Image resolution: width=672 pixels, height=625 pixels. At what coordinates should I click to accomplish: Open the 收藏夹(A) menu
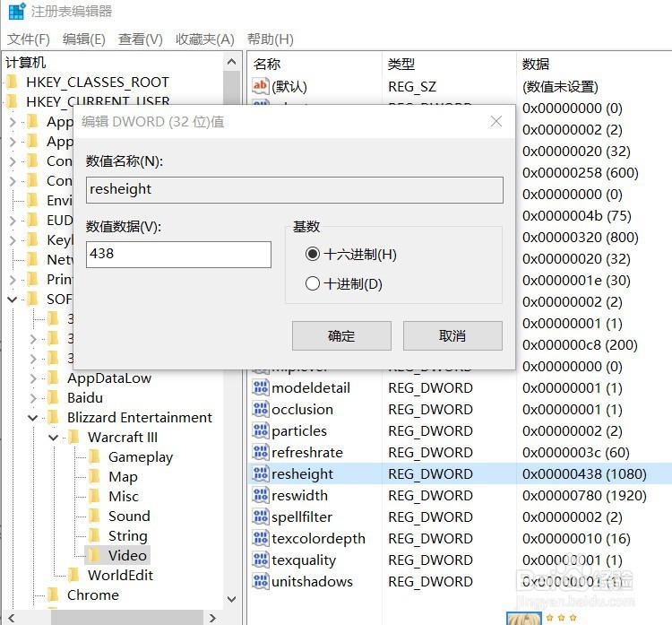(x=205, y=39)
